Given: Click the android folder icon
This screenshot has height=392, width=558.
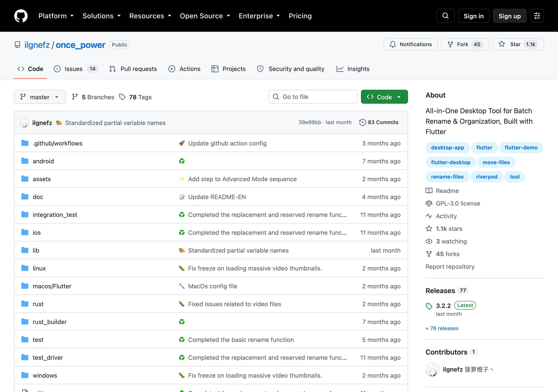Looking at the screenshot, I should pos(25,161).
